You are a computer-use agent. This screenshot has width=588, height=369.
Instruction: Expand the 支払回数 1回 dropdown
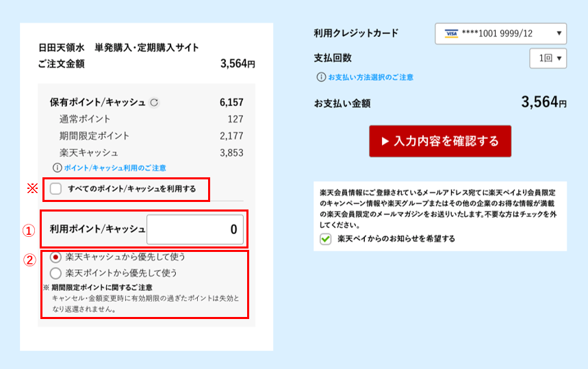point(548,58)
